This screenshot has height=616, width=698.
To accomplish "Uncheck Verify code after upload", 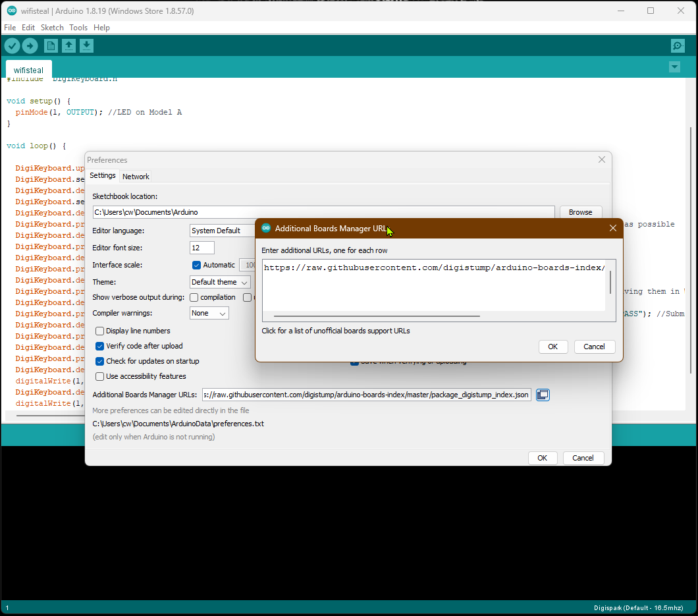I will (99, 346).
